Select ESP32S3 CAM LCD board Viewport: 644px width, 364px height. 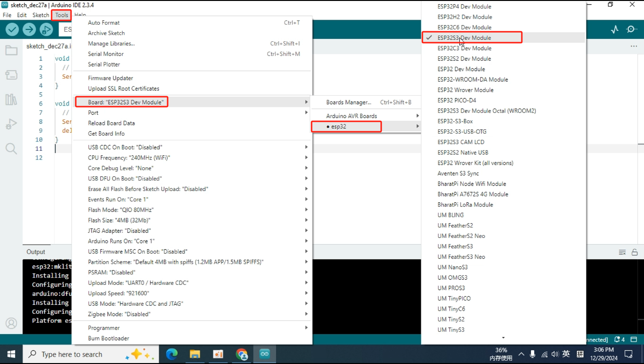(503, 142)
